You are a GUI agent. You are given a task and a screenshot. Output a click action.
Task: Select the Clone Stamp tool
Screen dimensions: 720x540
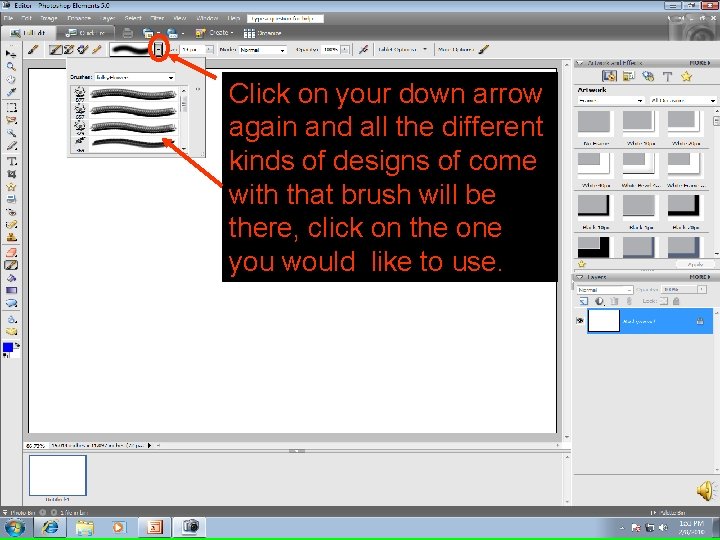(11, 237)
